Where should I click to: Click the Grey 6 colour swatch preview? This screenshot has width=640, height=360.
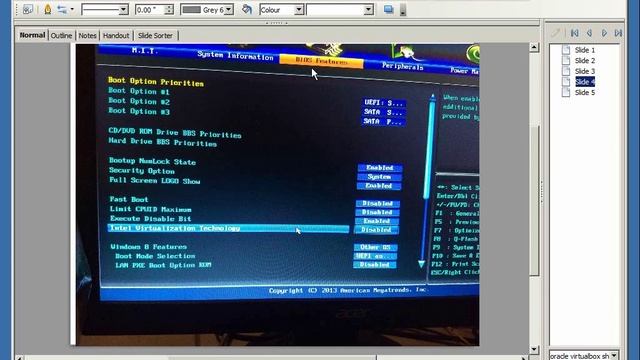tap(191, 9)
